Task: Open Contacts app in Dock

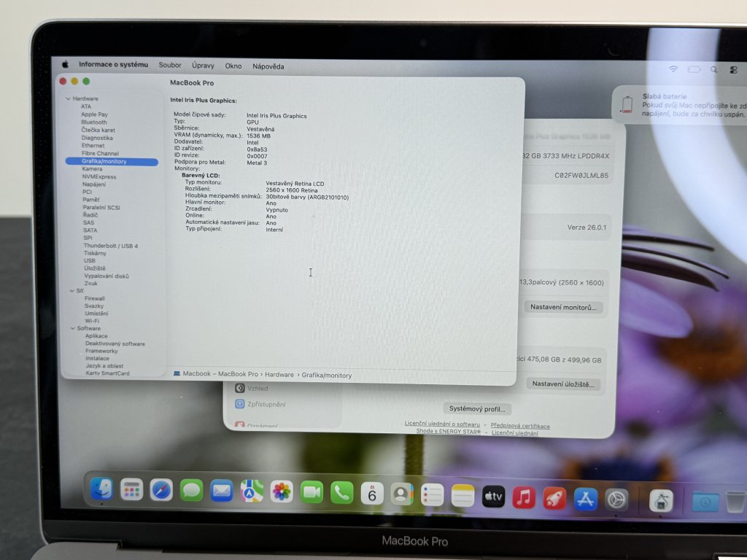Action: click(402, 495)
